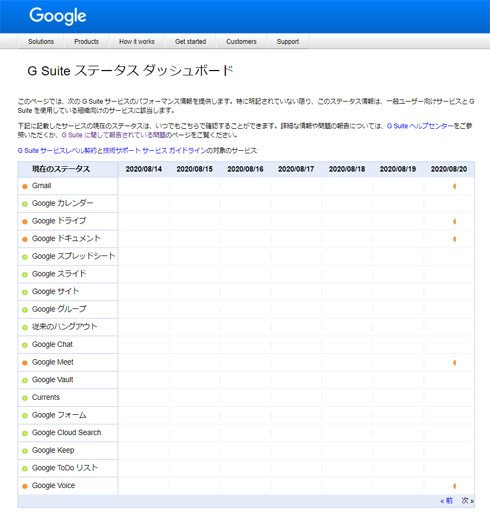Screen dimensions: 490x519
Task: Click the orange status dot beside Google ドキュメント
Action: pos(25,239)
